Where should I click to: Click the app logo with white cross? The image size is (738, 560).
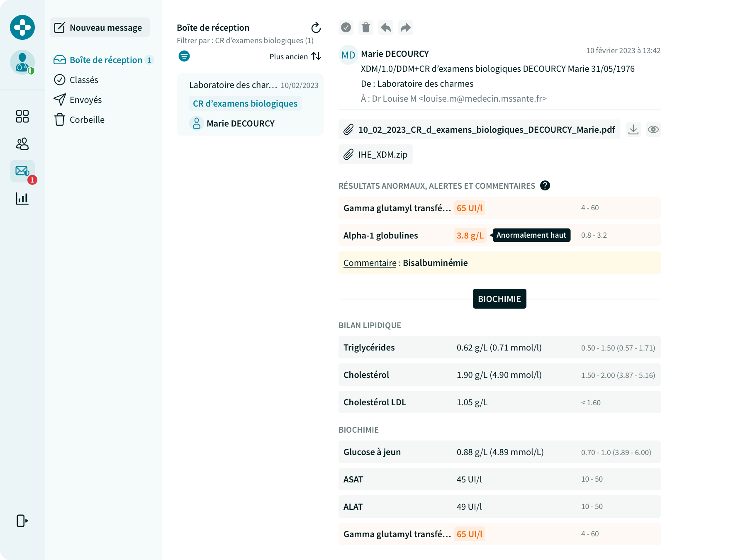pos(22,27)
